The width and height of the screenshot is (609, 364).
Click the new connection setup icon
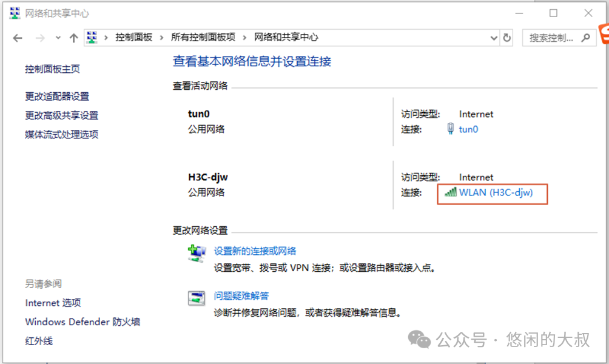tap(197, 254)
